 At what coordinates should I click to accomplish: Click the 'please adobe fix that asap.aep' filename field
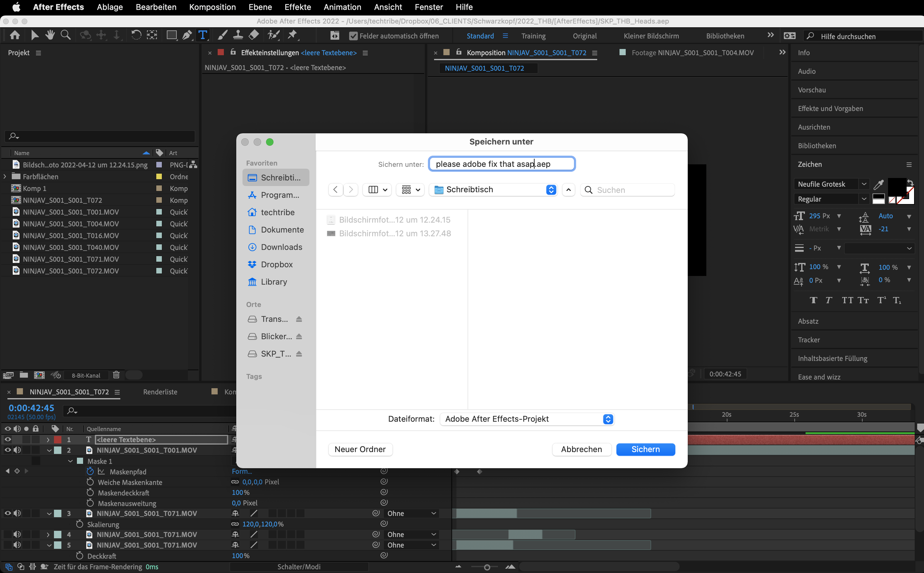point(501,164)
